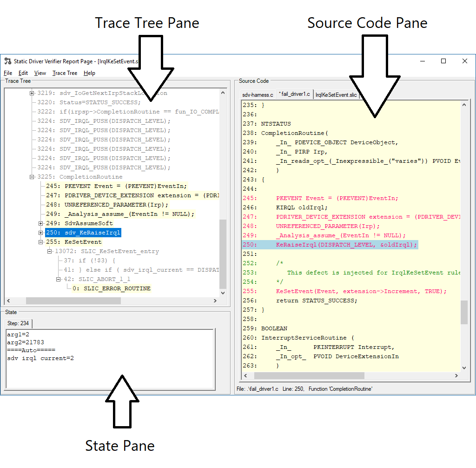476x468 pixels.
Task: Click the Step: 234 tab in State pane
Action: coord(18,323)
